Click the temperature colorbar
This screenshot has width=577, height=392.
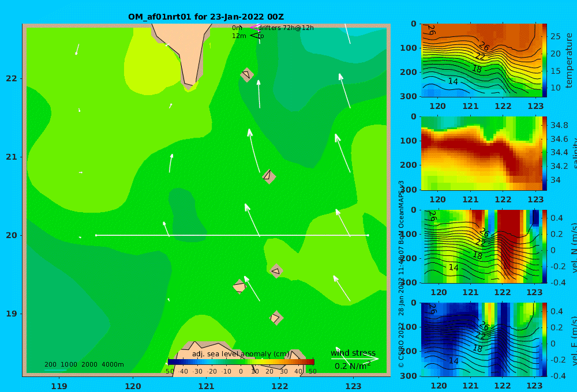pyautogui.click(x=545, y=61)
